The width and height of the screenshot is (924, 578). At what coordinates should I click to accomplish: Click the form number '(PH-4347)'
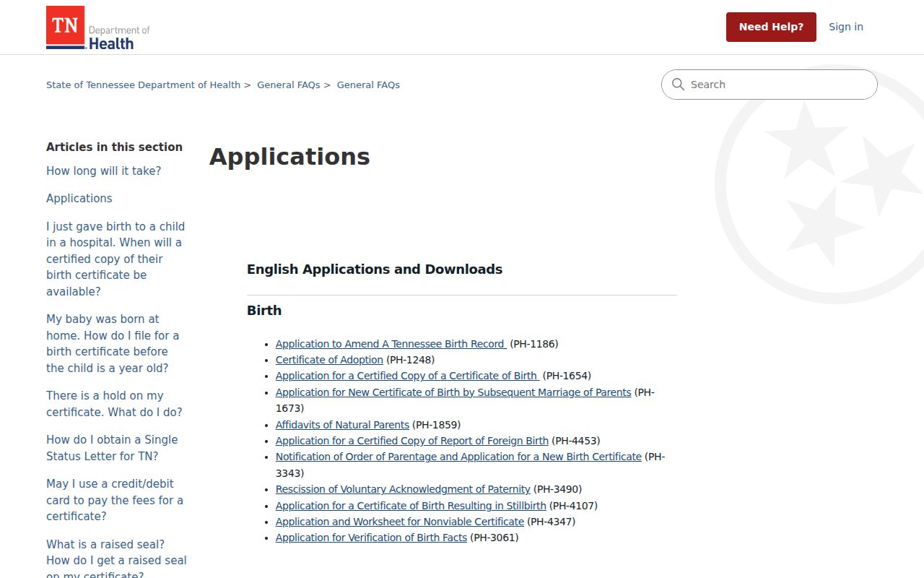pos(552,522)
